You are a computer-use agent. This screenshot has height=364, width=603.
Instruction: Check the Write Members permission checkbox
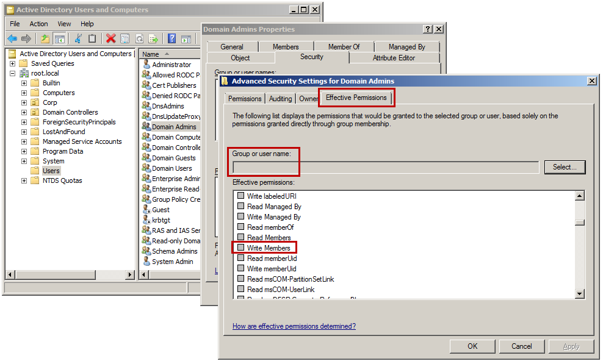coord(240,248)
